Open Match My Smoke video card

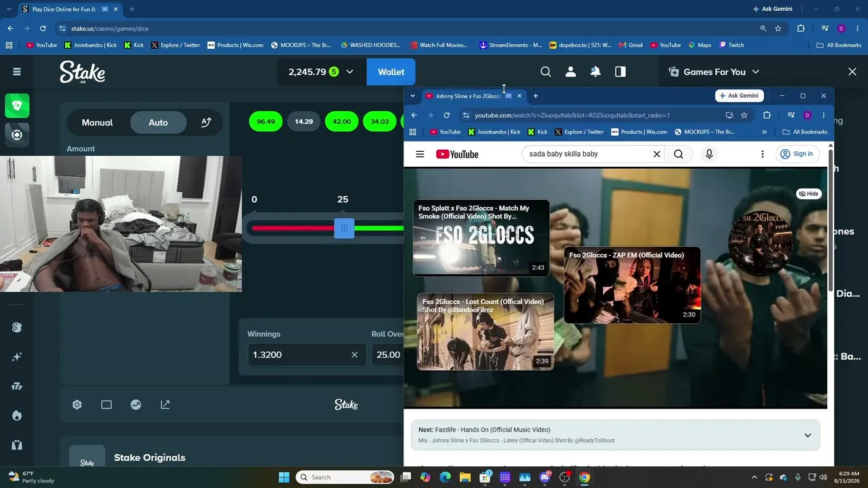(x=481, y=238)
